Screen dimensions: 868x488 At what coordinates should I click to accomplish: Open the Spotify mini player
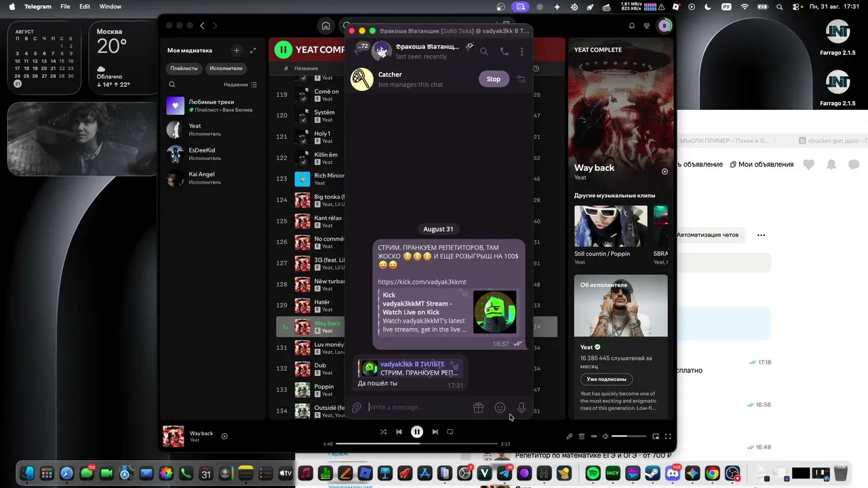[656, 436]
